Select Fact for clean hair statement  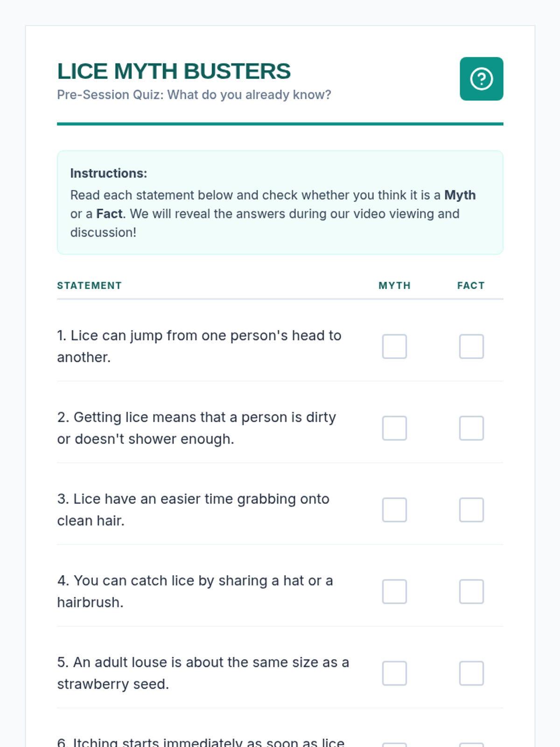[x=471, y=510]
